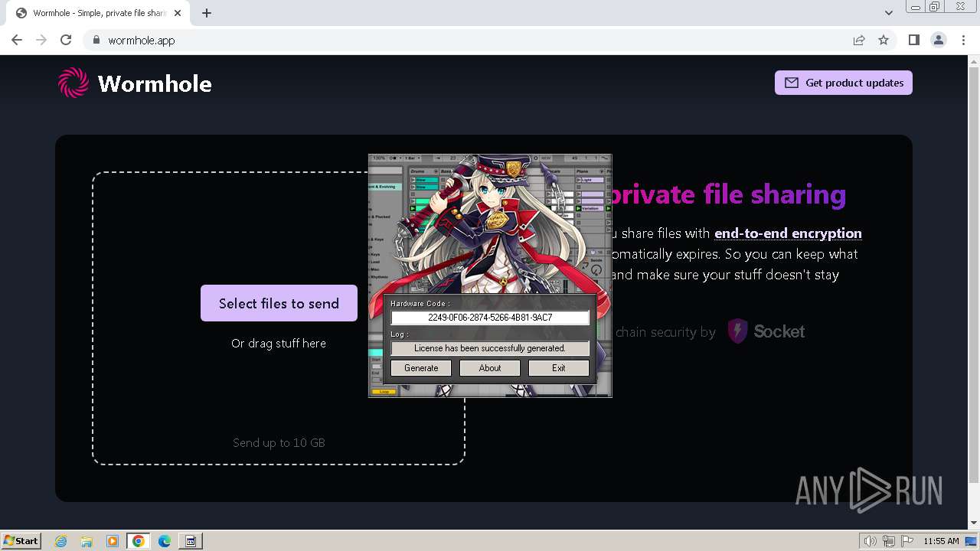Click the 11:55 AM system clock
Viewport: 980px width, 551px height.
[x=941, y=541]
